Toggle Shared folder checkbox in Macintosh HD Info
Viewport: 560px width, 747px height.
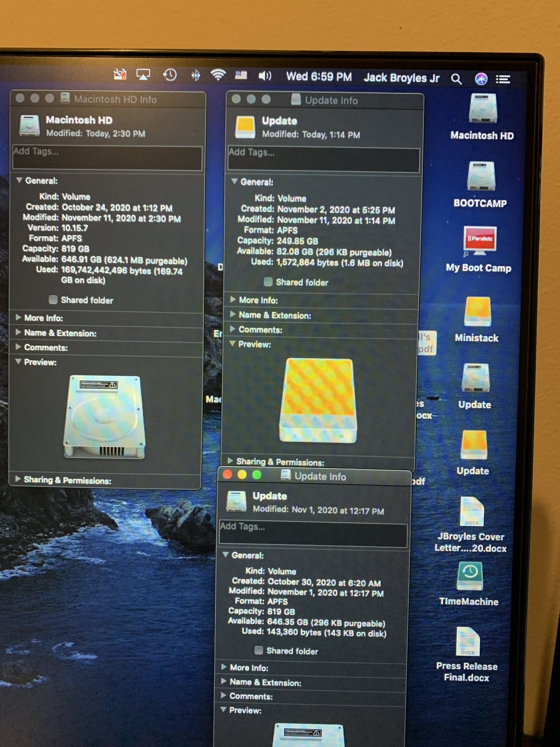[x=53, y=300]
